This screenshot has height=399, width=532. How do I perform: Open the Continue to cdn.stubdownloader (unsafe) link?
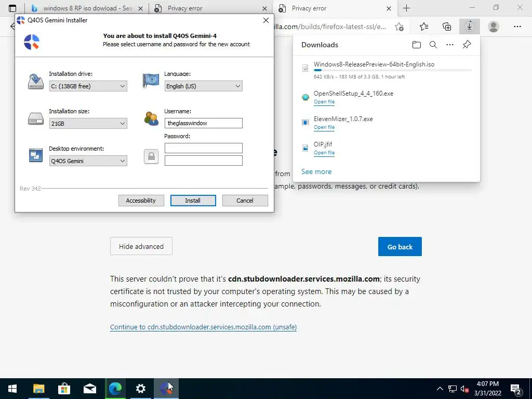203,327
